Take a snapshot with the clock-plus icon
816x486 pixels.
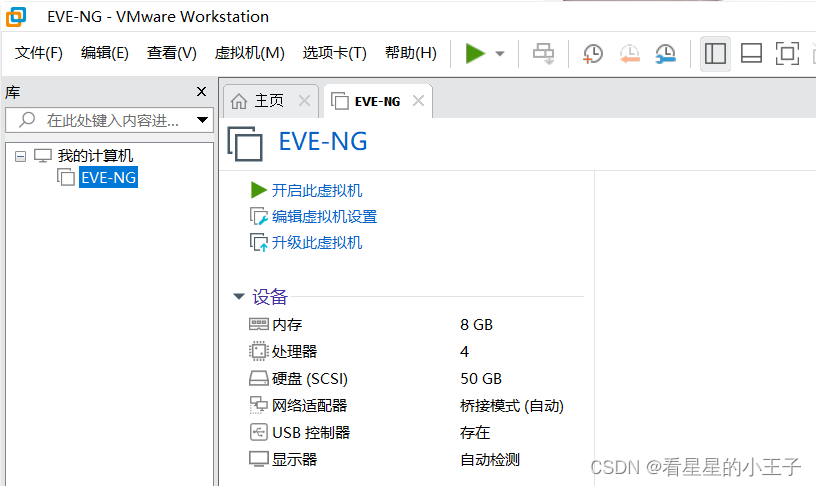[593, 54]
